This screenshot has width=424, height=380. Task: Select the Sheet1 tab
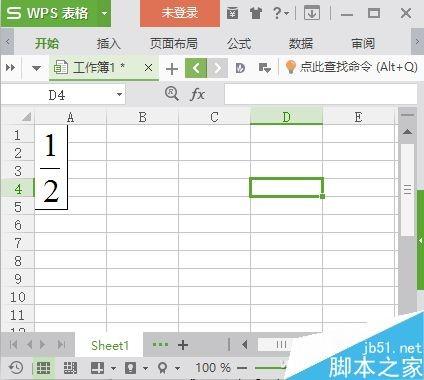click(x=110, y=345)
